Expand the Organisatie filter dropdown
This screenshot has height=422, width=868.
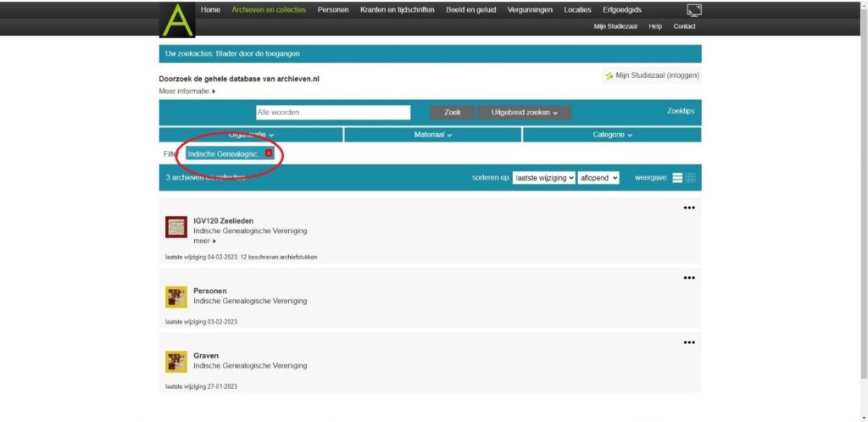tap(251, 135)
